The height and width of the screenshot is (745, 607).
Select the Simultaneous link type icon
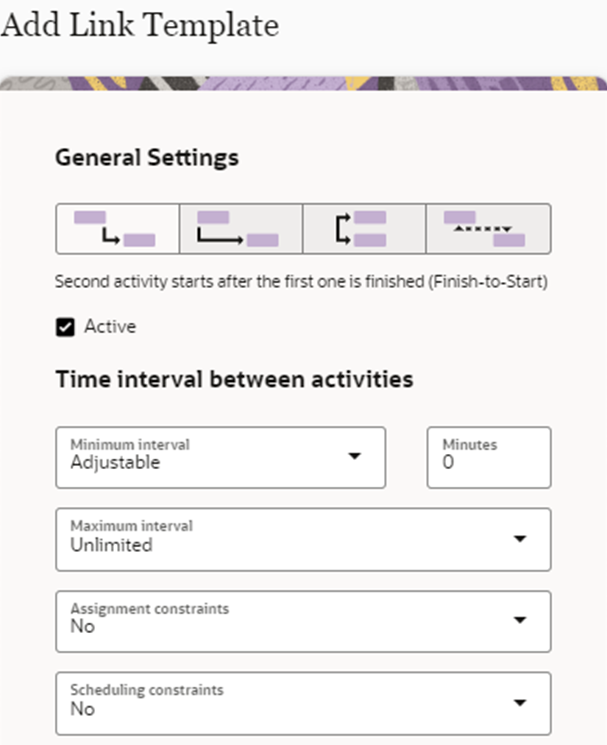[x=364, y=229]
